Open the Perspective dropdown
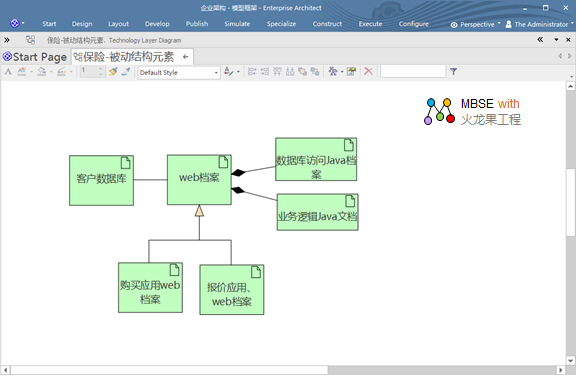The width and height of the screenshot is (587, 377). [x=475, y=25]
